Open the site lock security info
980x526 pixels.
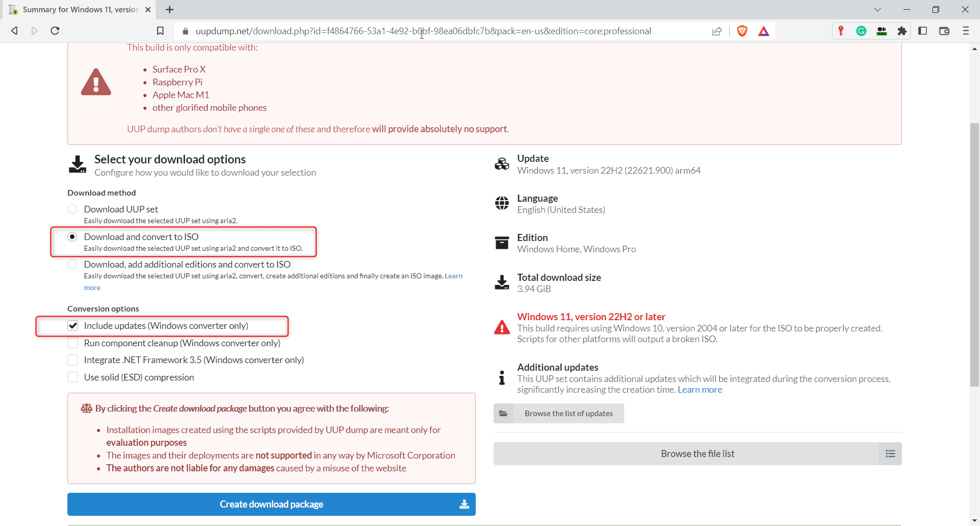point(185,31)
